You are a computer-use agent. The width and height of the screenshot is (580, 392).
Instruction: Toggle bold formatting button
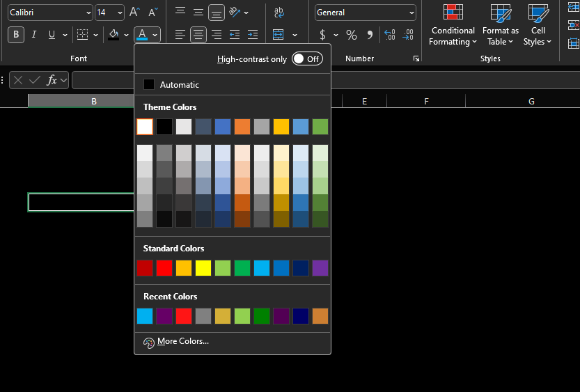click(15, 35)
